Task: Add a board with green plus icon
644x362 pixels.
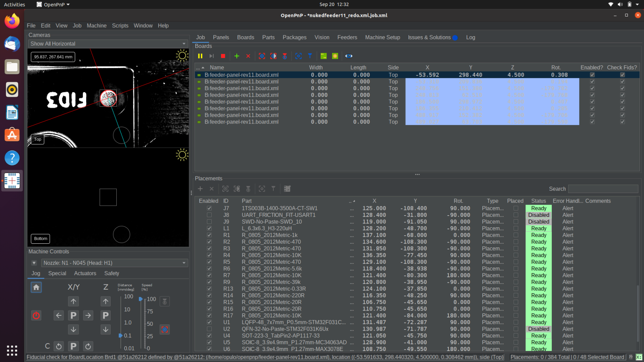Action: click(237, 56)
